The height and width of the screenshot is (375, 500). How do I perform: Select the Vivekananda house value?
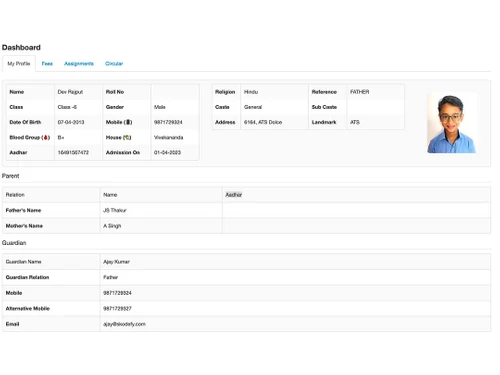click(168, 137)
